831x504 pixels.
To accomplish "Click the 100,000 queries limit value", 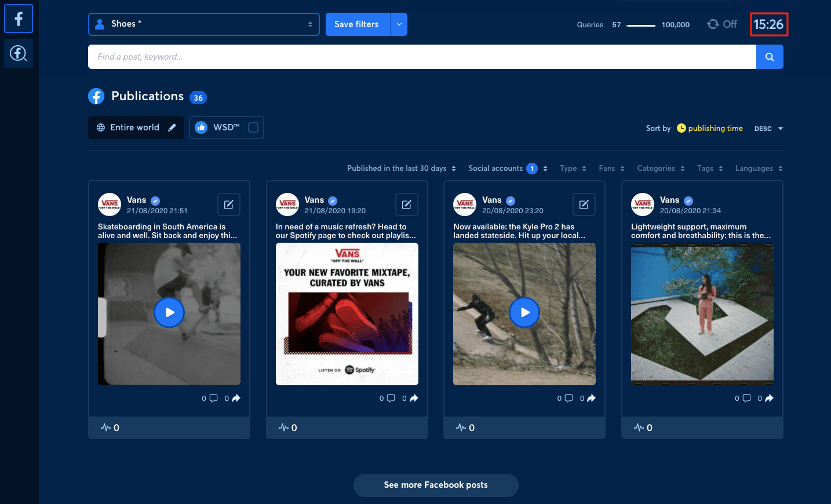I will [676, 25].
